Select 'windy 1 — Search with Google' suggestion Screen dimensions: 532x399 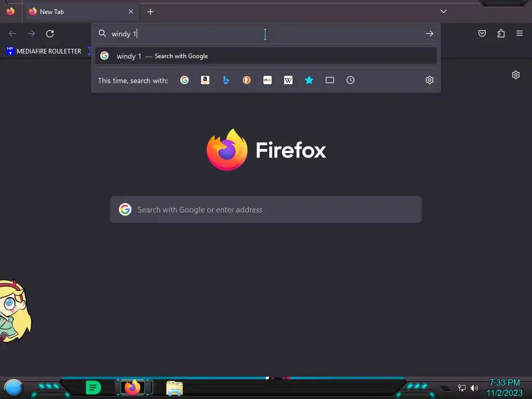(266, 56)
